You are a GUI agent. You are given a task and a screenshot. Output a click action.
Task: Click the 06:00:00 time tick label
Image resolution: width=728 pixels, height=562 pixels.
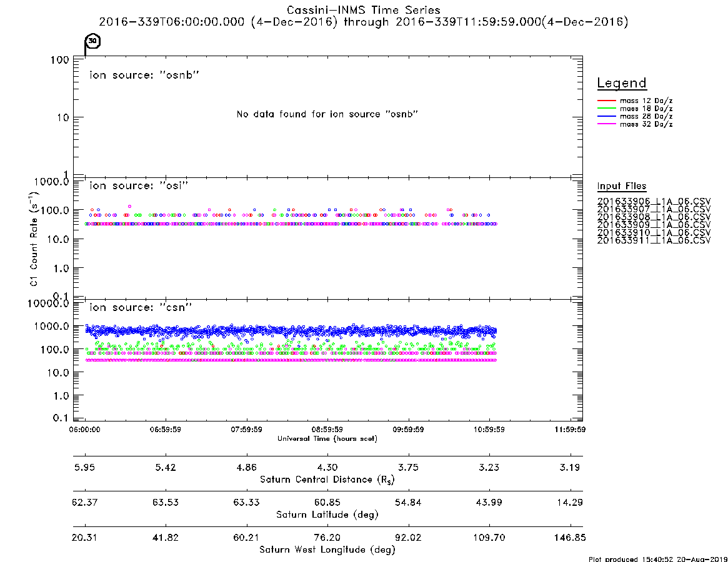[84, 430]
